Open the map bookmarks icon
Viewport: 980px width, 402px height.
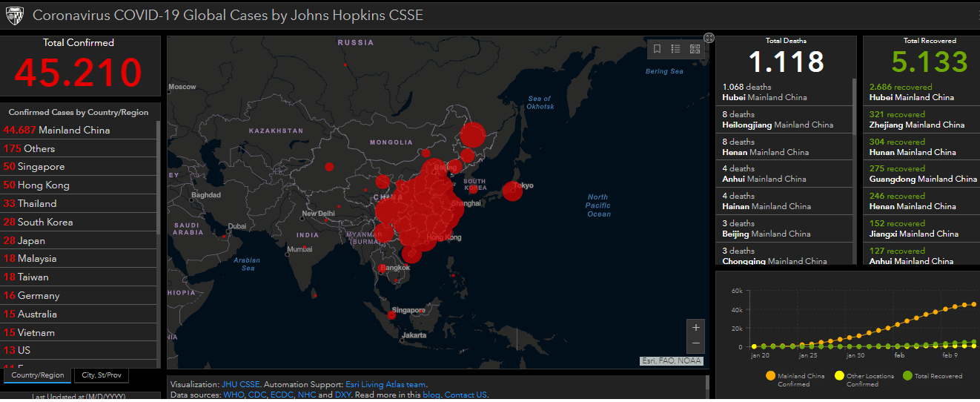point(657,49)
